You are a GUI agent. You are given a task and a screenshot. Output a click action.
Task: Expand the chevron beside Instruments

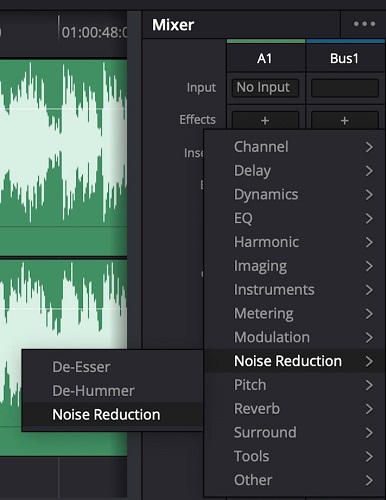(x=369, y=290)
